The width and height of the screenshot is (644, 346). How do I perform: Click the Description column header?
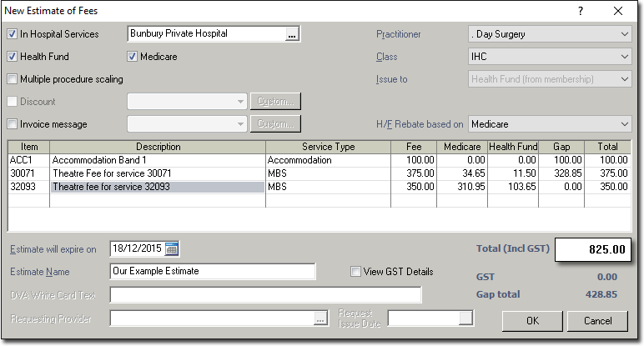click(x=158, y=147)
